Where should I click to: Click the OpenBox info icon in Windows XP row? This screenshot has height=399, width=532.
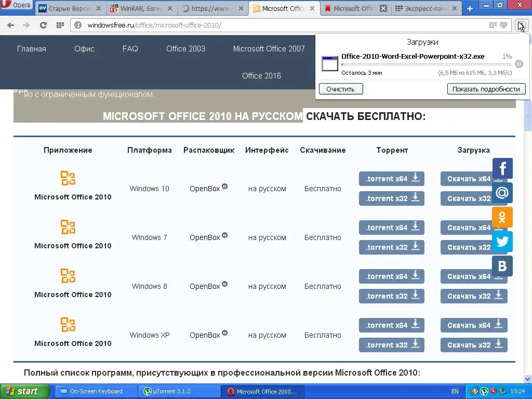click(224, 333)
